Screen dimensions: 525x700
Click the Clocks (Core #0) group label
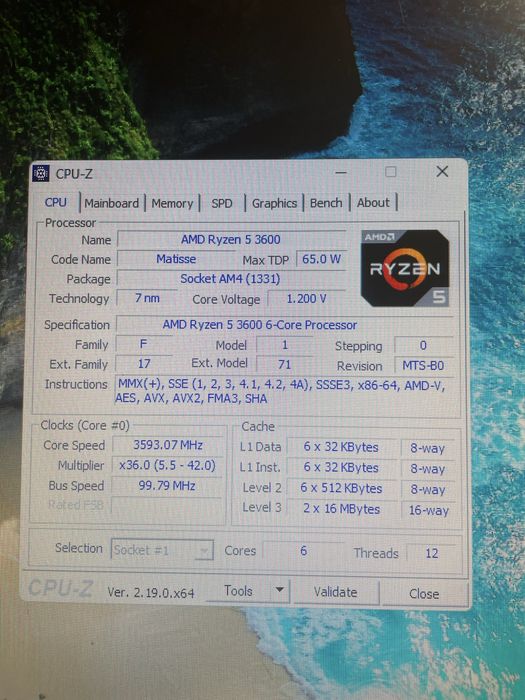85,425
